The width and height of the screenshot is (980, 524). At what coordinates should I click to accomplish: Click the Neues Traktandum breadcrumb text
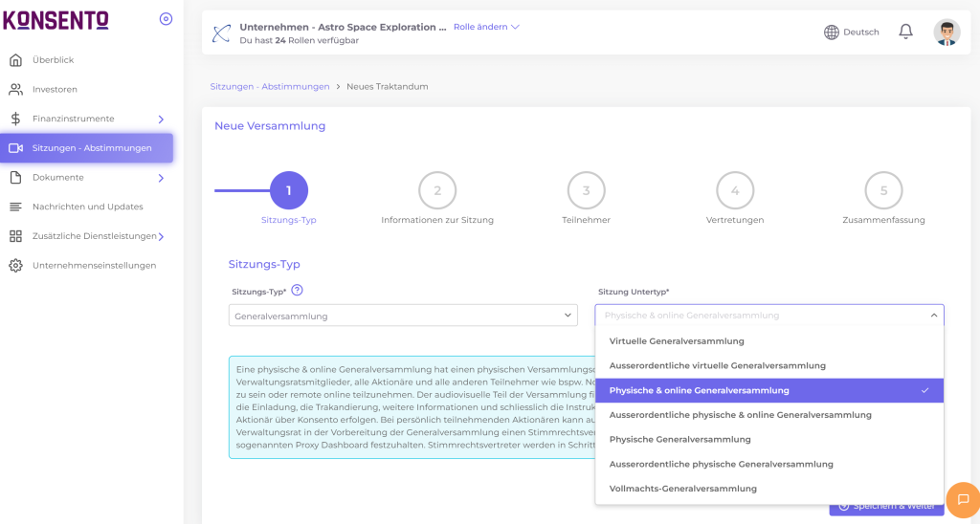coord(388,87)
